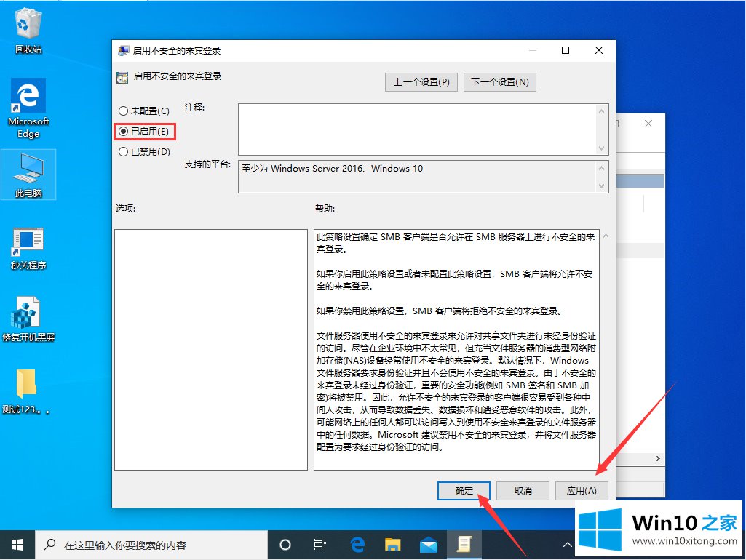Go to next setting 下一个设置(N)

500,81
